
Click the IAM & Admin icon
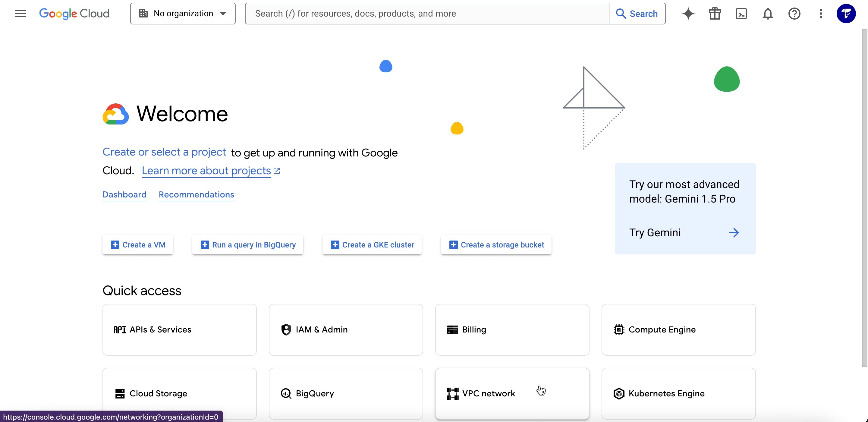(286, 329)
